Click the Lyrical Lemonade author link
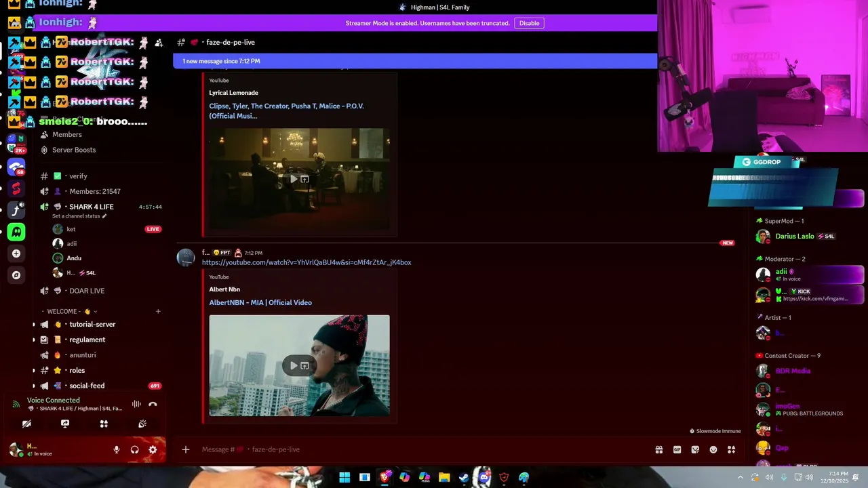 pos(233,93)
